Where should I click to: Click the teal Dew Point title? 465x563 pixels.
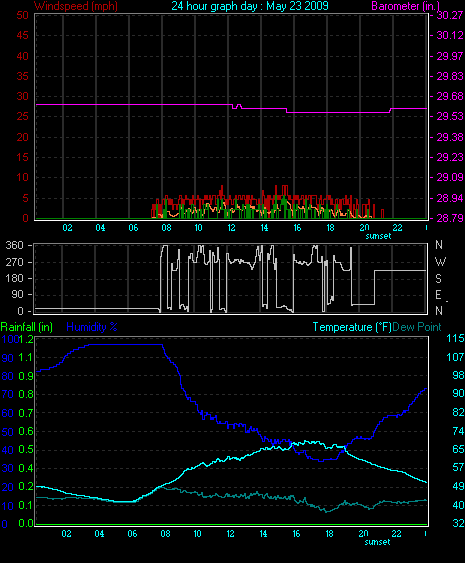[417, 327]
